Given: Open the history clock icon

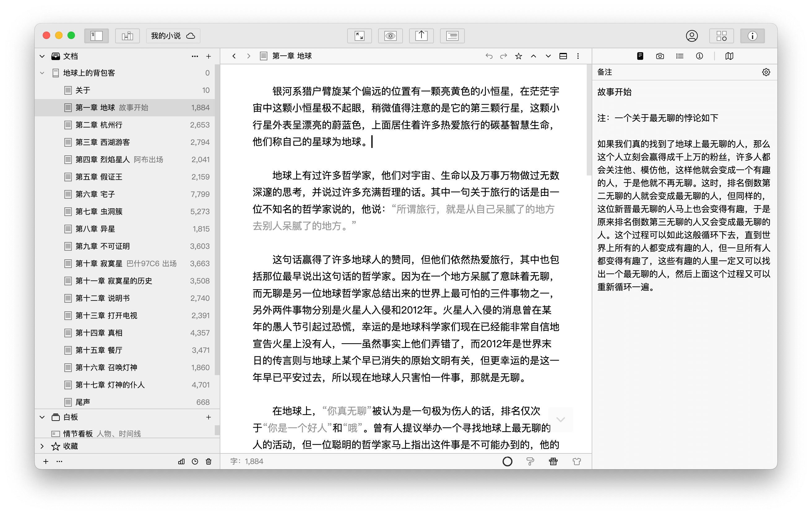Looking at the screenshot, I should (195, 461).
